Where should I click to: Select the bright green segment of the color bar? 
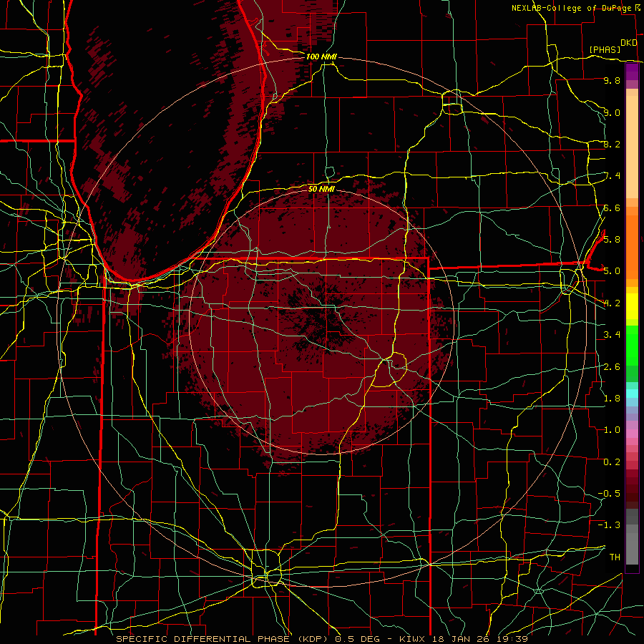632,346
